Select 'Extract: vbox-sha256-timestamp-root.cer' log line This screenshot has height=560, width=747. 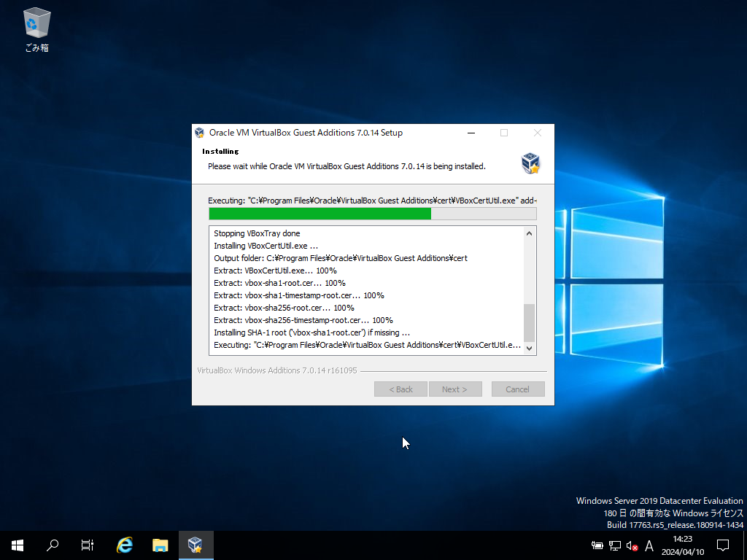[303, 320]
